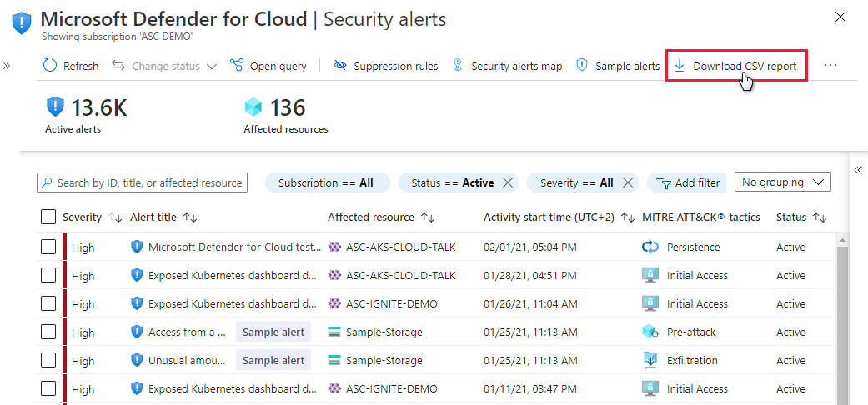This screenshot has height=405, width=868.
Task: Click the Open query icon
Action: (x=237, y=66)
